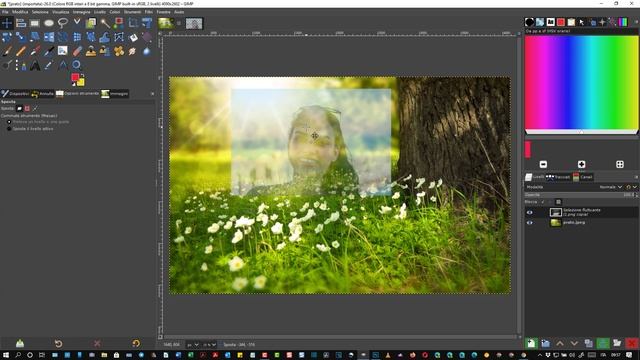Select the Flip tool
The width and height of the screenshot is (640, 360).
[49, 37]
